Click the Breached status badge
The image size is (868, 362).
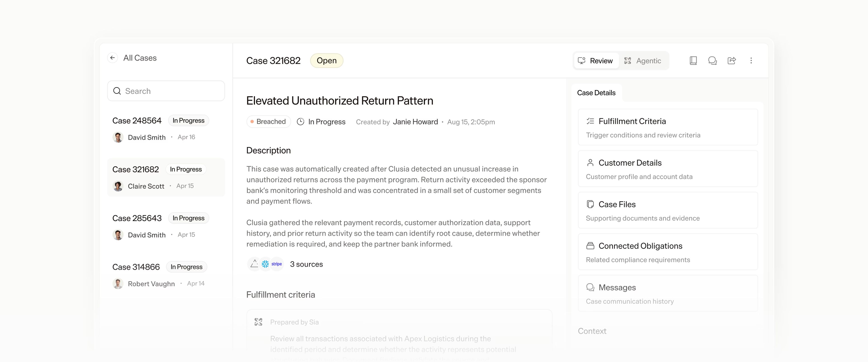click(269, 121)
